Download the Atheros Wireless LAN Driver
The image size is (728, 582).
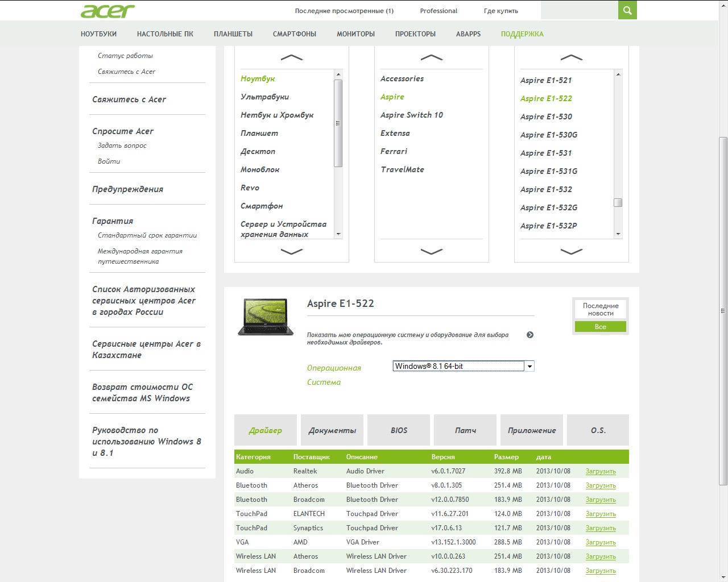tap(601, 556)
